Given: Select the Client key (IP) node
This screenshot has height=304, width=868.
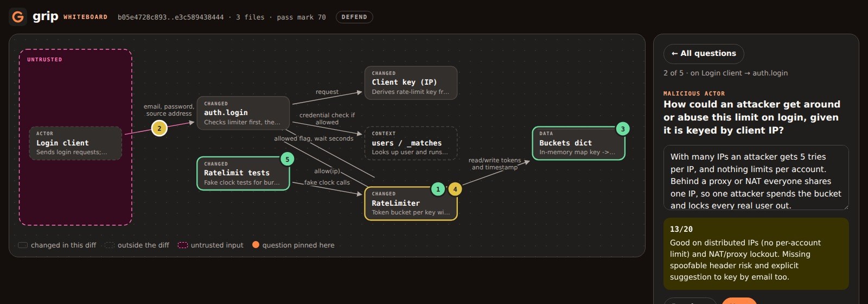Looking at the screenshot, I should [411, 83].
